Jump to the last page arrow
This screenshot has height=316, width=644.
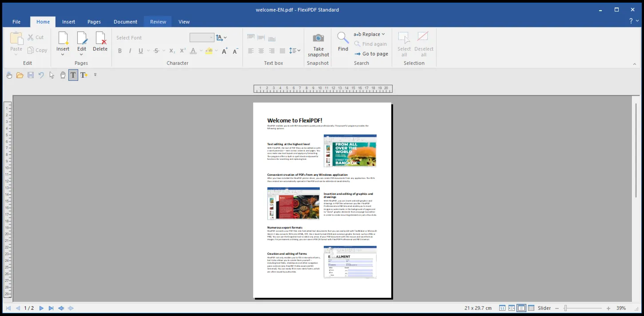tap(51, 308)
